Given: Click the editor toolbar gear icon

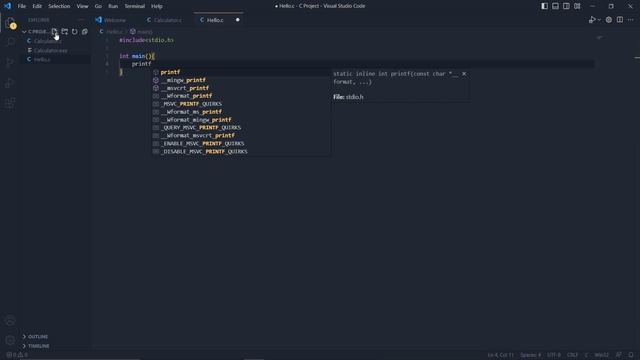Looking at the screenshot, I should [609, 20].
